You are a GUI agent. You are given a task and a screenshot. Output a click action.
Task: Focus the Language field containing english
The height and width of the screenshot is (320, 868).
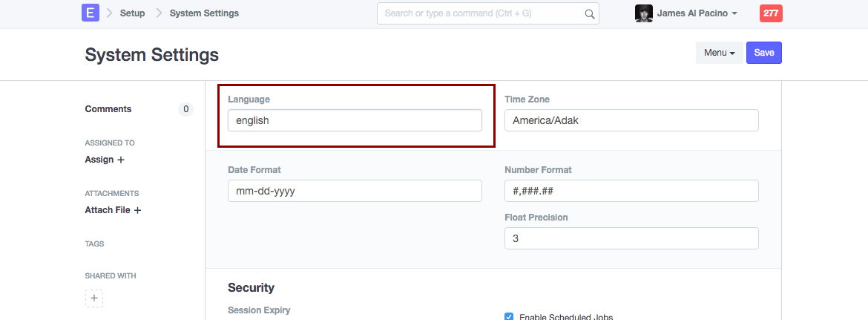pos(355,120)
